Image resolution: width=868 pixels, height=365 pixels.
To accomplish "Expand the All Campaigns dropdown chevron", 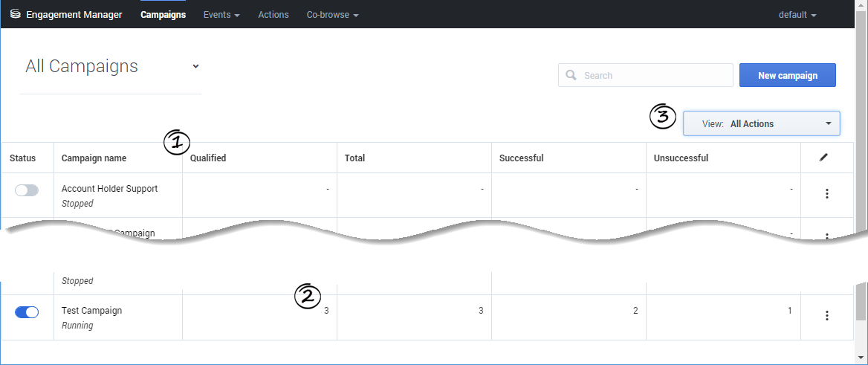I will pos(195,66).
